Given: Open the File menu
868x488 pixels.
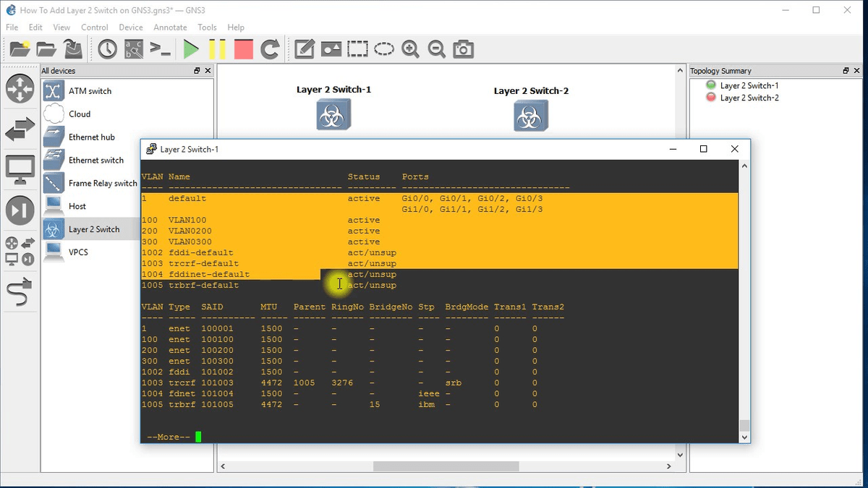Looking at the screenshot, I should pyautogui.click(x=12, y=27).
